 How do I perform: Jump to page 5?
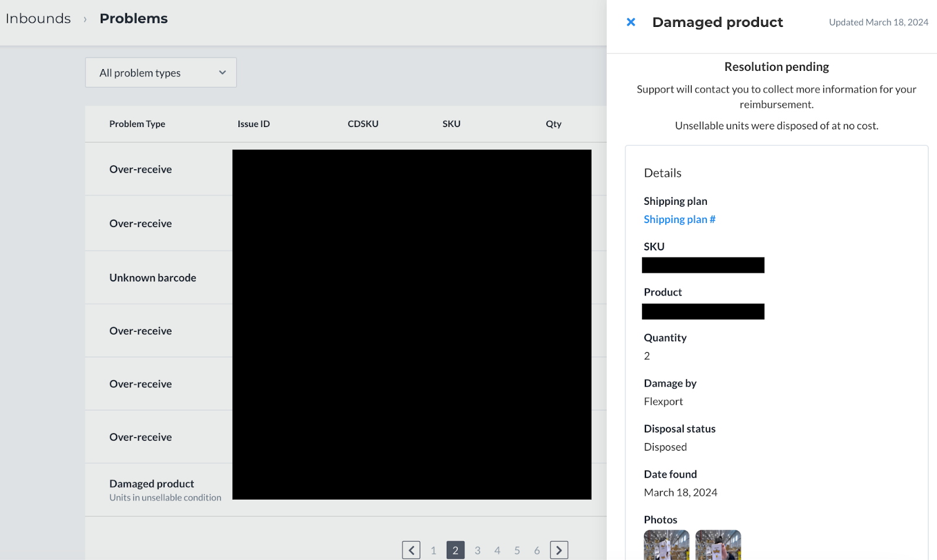(x=517, y=550)
